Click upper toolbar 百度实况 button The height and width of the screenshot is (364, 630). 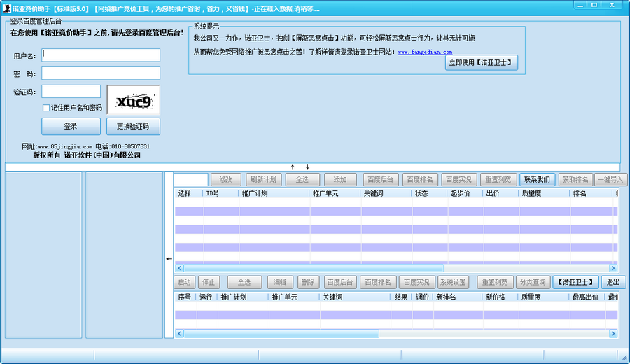click(458, 180)
